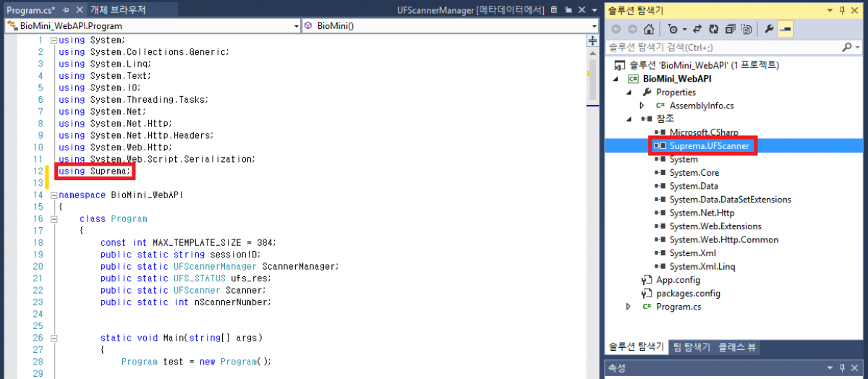Click the Solution Explorer search field
The height and width of the screenshot is (379, 868).
[723, 47]
